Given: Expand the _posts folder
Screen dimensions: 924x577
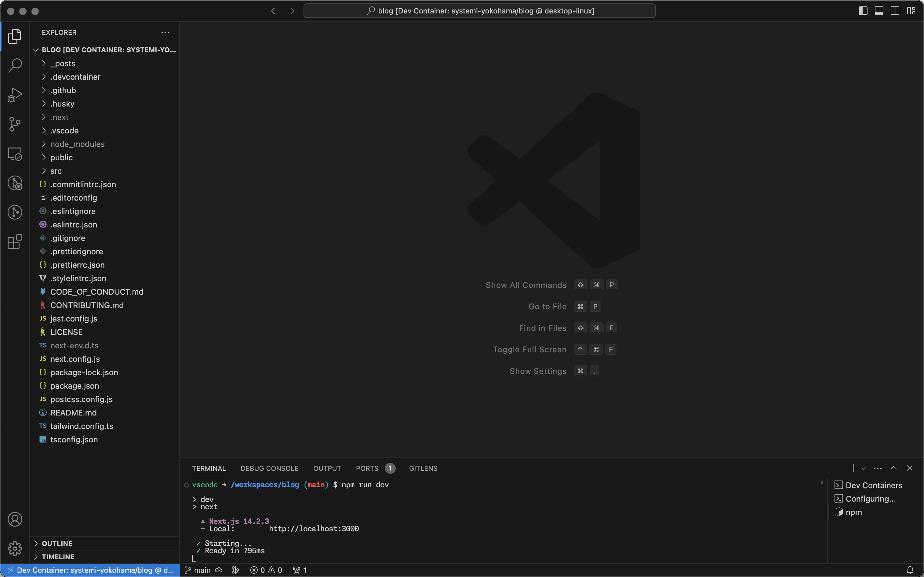Looking at the screenshot, I should 104,64.
